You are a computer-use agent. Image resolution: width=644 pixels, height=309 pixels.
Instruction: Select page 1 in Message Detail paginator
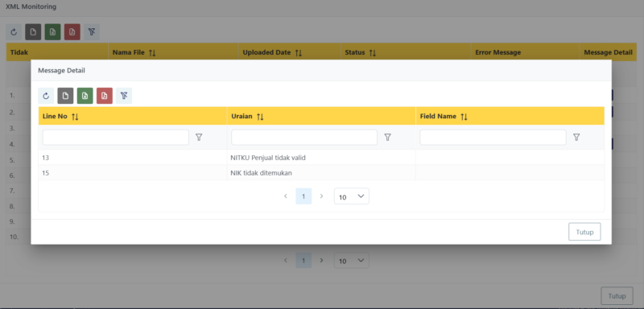click(303, 196)
